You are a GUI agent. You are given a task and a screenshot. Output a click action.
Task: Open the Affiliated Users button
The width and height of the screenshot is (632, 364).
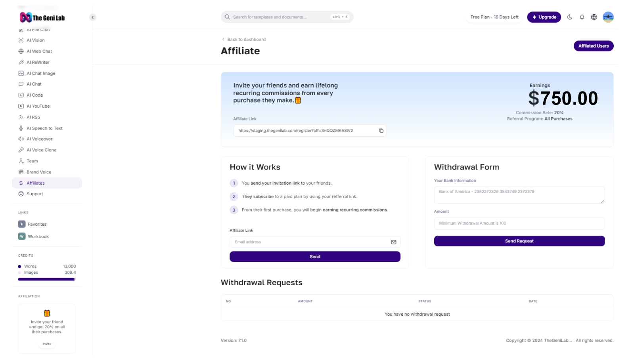click(x=593, y=46)
